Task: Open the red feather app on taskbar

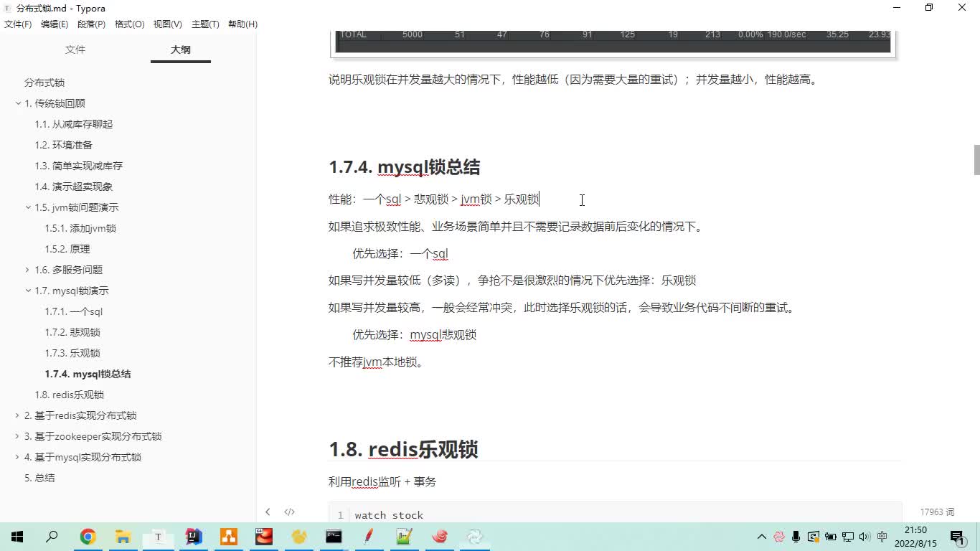Action: (x=369, y=537)
